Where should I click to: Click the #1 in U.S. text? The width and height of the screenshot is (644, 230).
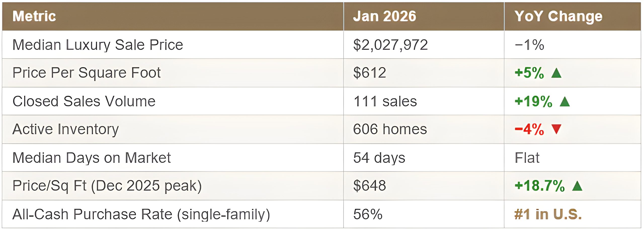tap(548, 214)
